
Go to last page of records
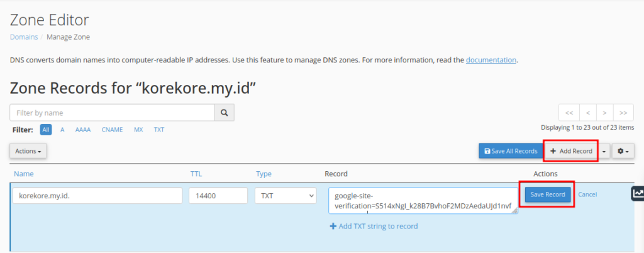pyautogui.click(x=623, y=113)
